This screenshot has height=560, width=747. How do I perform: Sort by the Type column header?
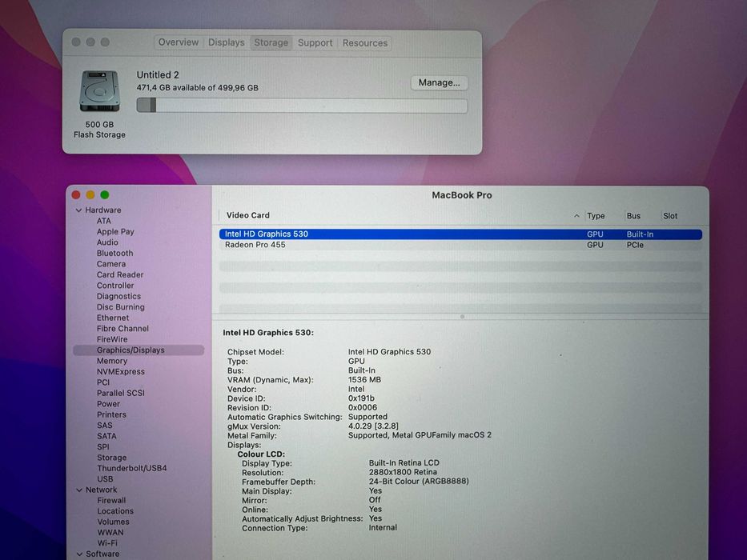click(x=596, y=216)
